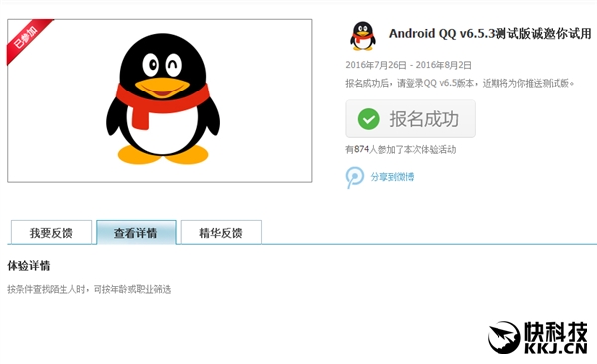
Task: Click the 按条件查找陌生人时 description line
Action: click(x=90, y=289)
